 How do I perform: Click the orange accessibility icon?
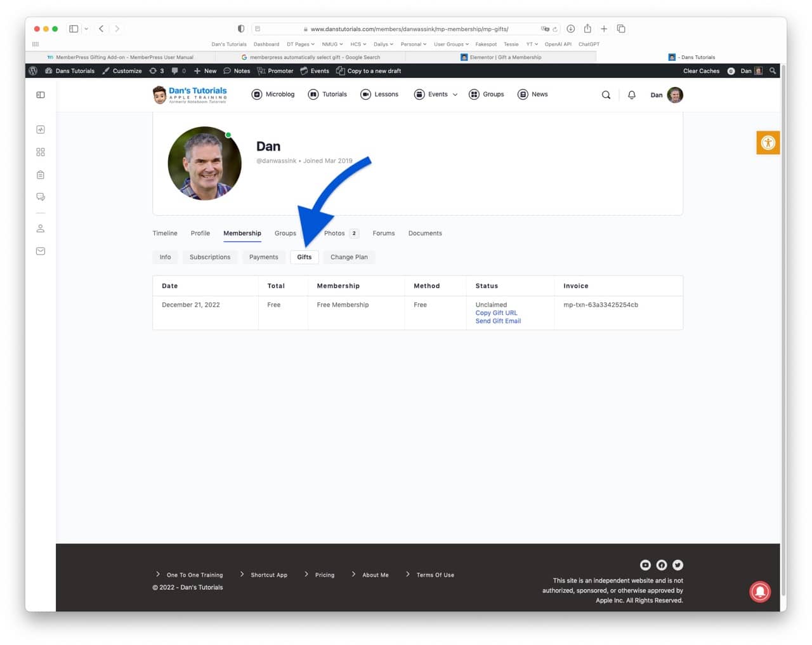[x=768, y=143]
